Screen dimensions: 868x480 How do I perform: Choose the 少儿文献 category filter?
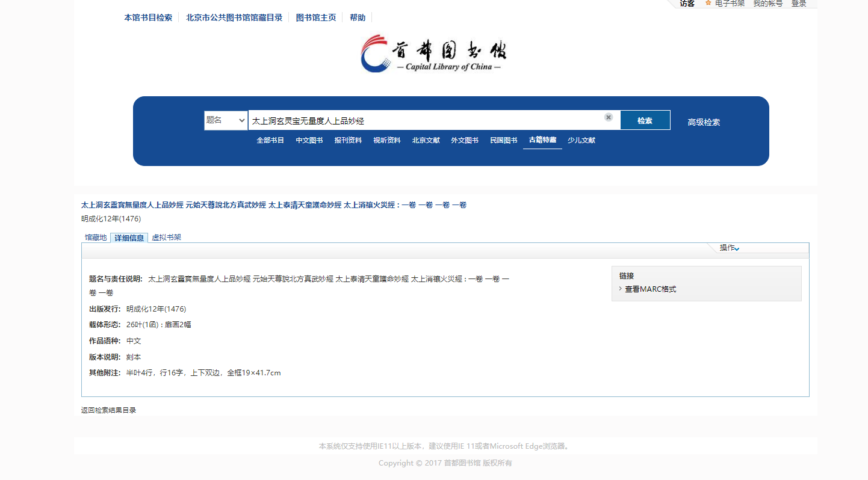pyautogui.click(x=581, y=140)
